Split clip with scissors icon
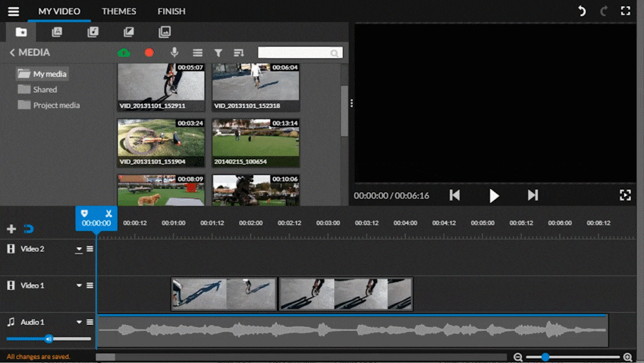 tap(108, 213)
